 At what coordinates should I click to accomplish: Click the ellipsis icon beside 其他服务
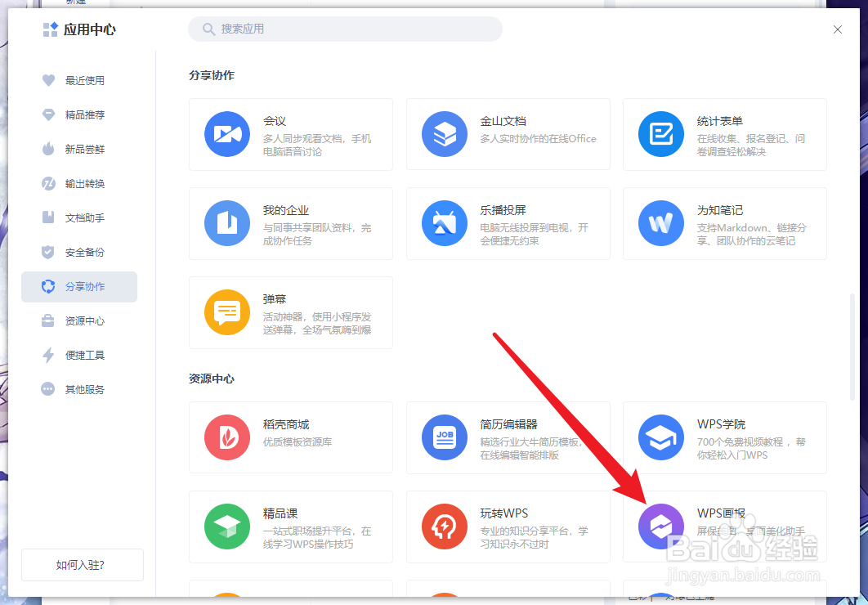point(49,389)
